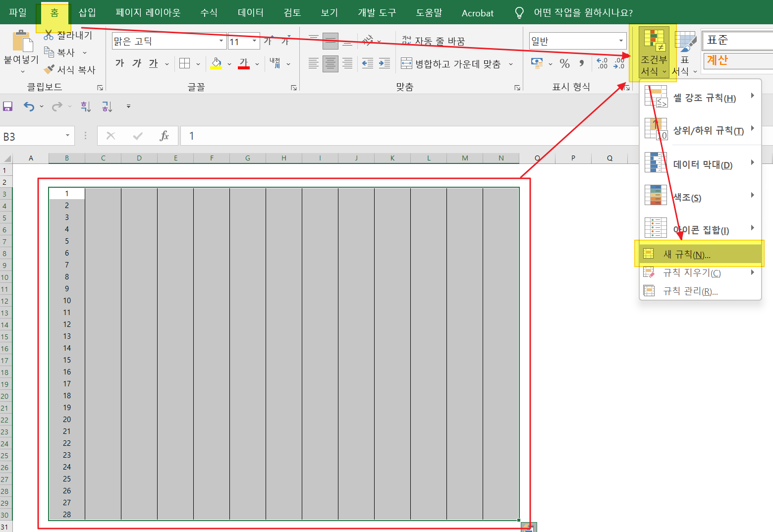The image size is (773, 532).
Task: Open the font name dropdown (맑은 고딕)
Action: coord(221,41)
